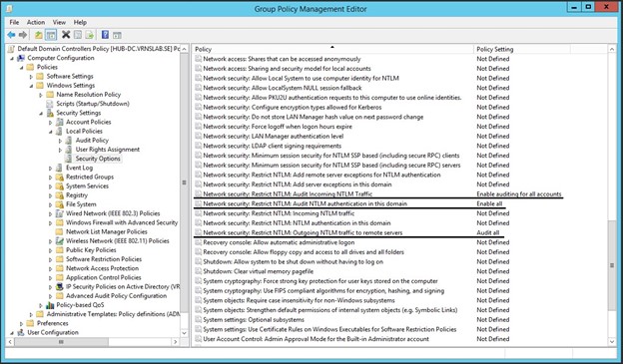Open the View menu

59,22
